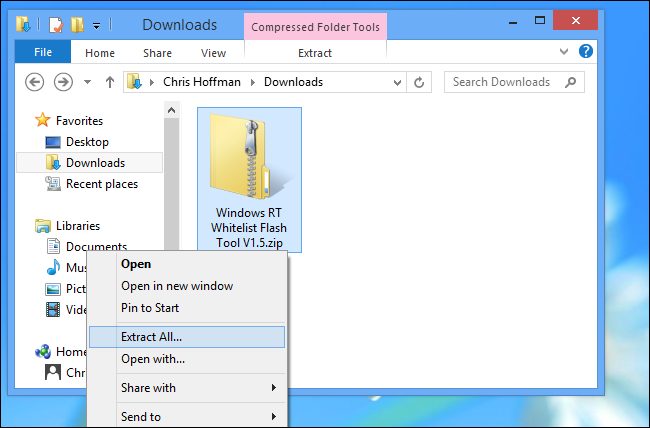Click the Windows RT Whitelist Flash Tool V1.5.zip name
The height and width of the screenshot is (428, 650).
point(249,228)
